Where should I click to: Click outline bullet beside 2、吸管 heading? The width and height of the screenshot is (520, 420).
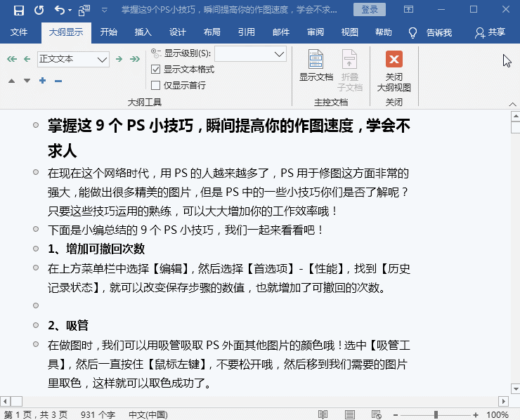pyautogui.click(x=35, y=326)
